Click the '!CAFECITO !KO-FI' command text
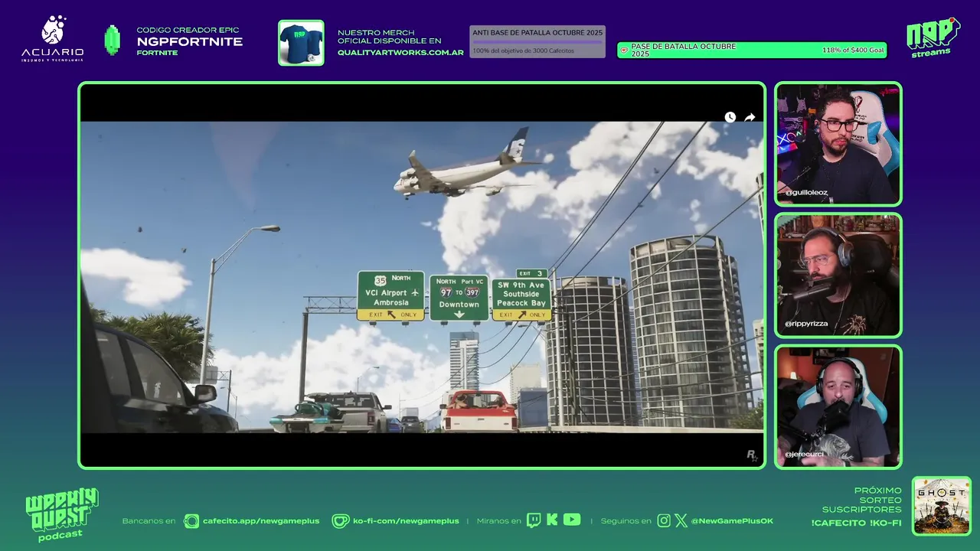This screenshot has height=551, width=980. [856, 523]
